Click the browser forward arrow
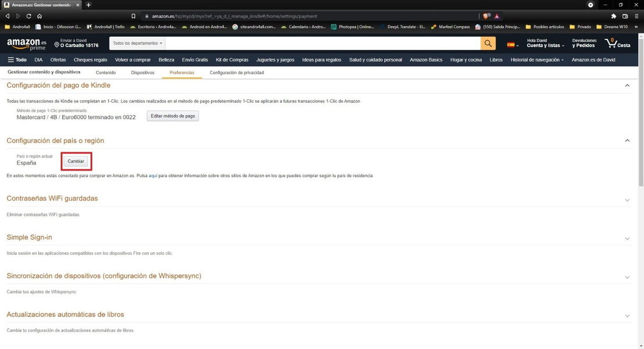Viewport: 644px width, 349px height. (x=18, y=16)
